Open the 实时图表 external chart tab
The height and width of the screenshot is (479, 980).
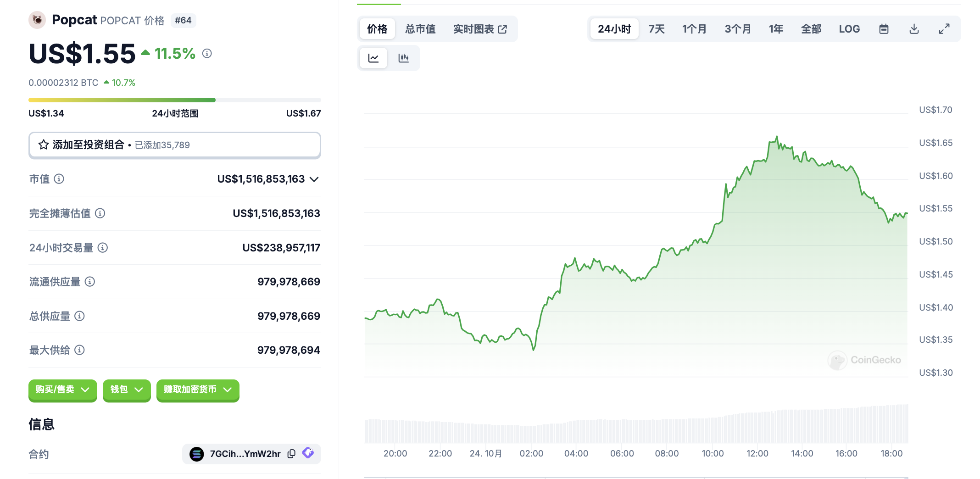(x=480, y=29)
